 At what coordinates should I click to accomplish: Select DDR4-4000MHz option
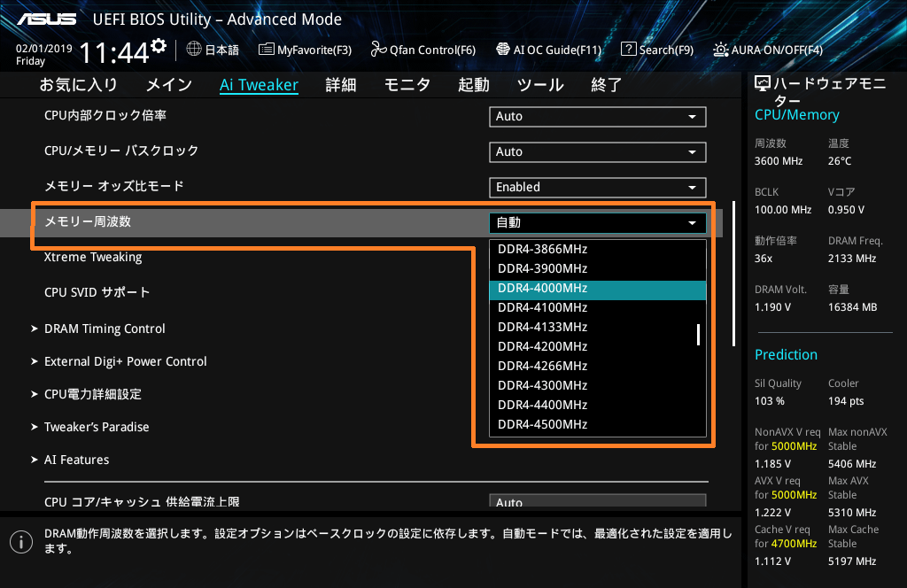click(598, 290)
